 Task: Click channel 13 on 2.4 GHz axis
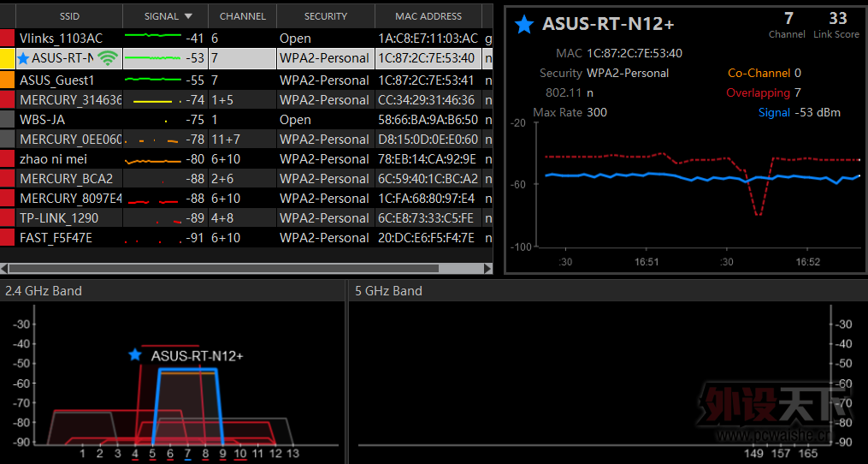(x=292, y=454)
